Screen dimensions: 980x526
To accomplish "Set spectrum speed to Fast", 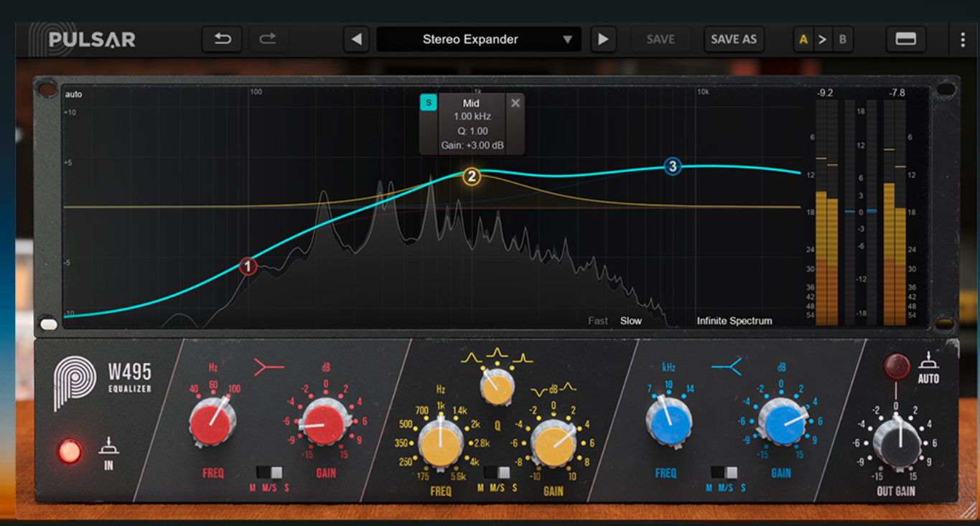I will click(x=598, y=321).
